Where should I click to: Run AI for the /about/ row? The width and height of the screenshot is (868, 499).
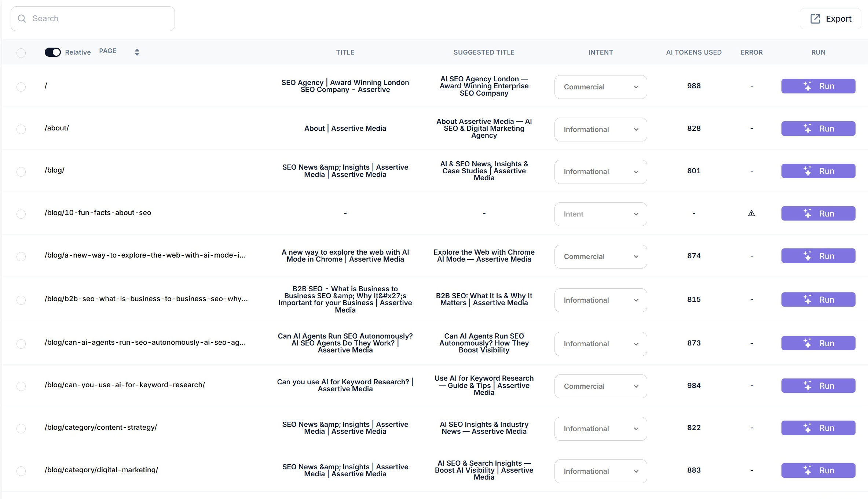(x=818, y=129)
